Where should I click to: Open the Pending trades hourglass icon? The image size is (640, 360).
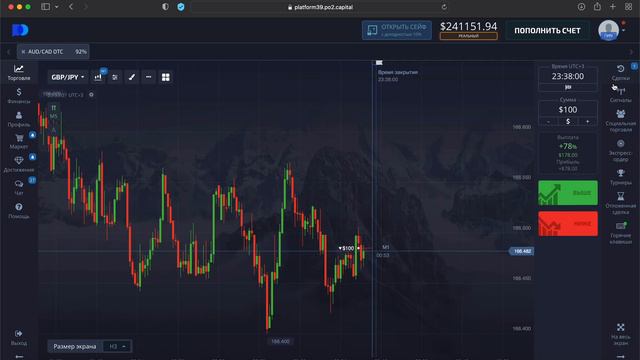(x=620, y=203)
